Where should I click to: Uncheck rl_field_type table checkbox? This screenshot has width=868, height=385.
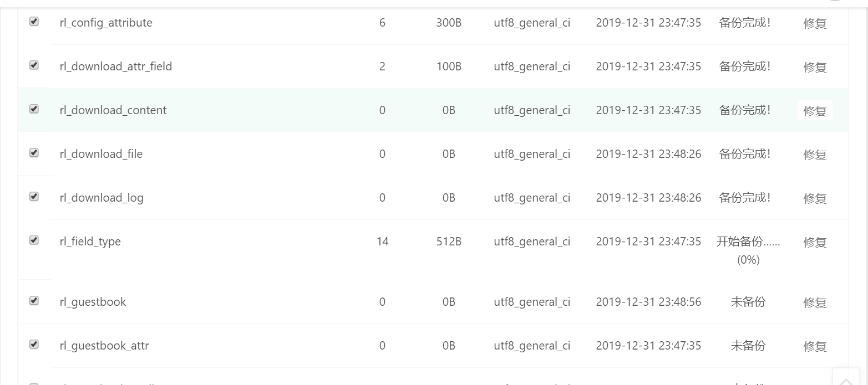(x=34, y=240)
